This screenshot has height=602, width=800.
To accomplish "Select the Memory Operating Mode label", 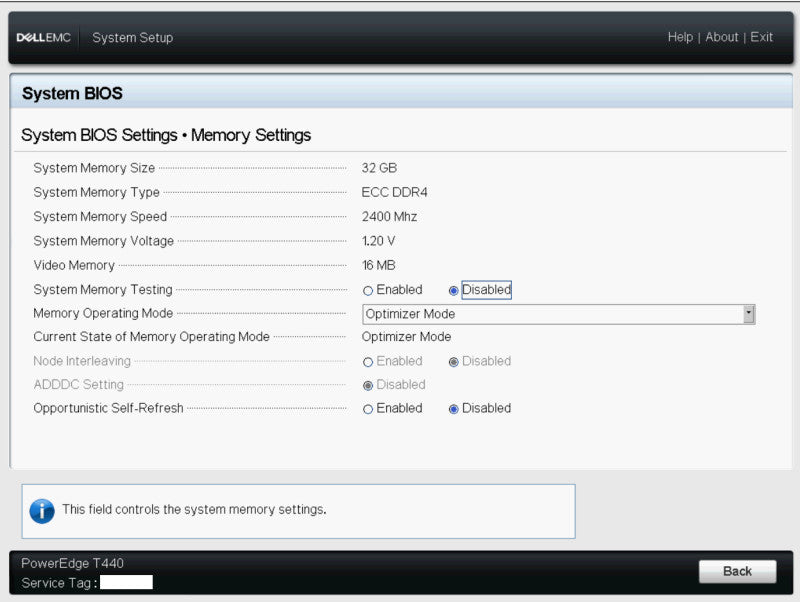I will [103, 313].
